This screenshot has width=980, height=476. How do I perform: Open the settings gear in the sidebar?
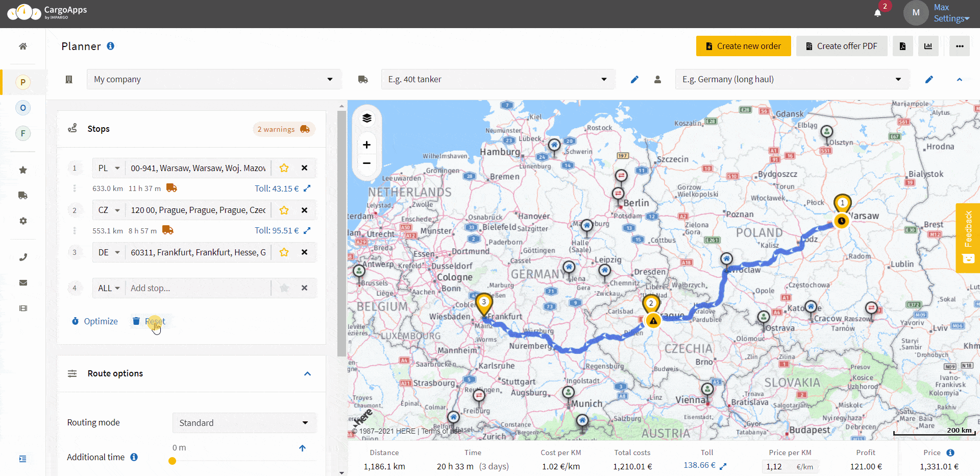click(22, 221)
